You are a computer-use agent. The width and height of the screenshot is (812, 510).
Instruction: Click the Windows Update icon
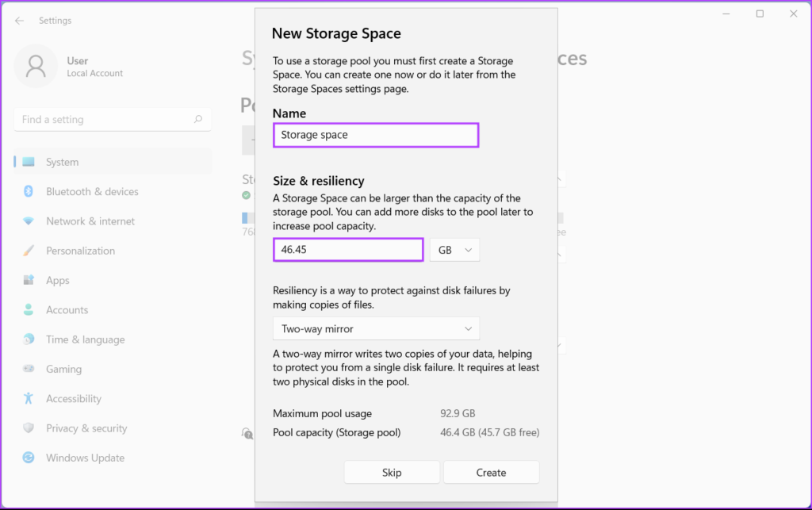tap(29, 458)
